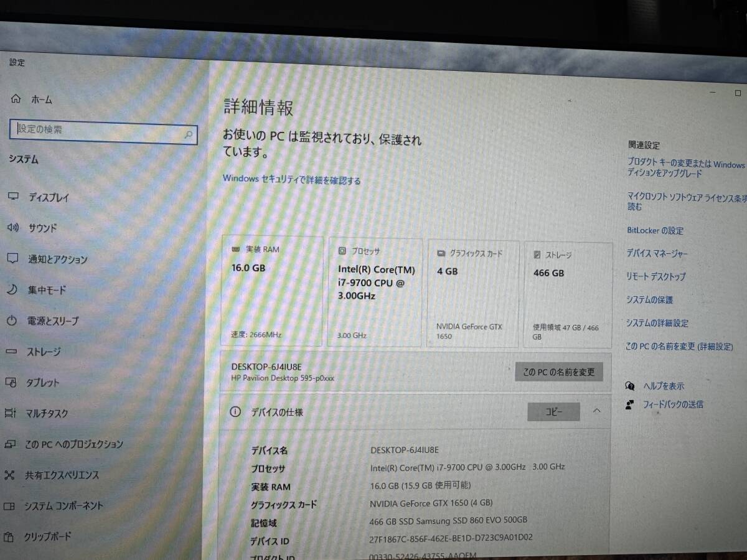Click the RAM chip icon on the 実装 RAM card
The height and width of the screenshot is (560, 747).
pyautogui.click(x=236, y=250)
